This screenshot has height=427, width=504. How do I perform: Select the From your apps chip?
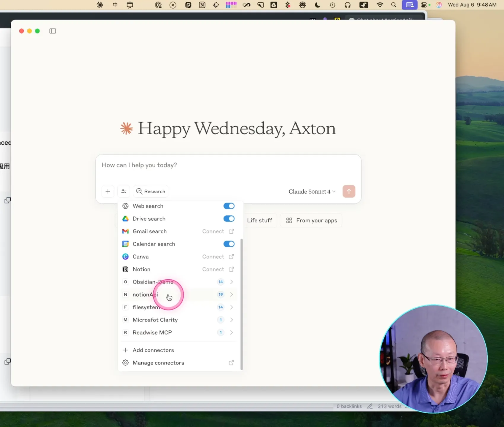point(311,220)
